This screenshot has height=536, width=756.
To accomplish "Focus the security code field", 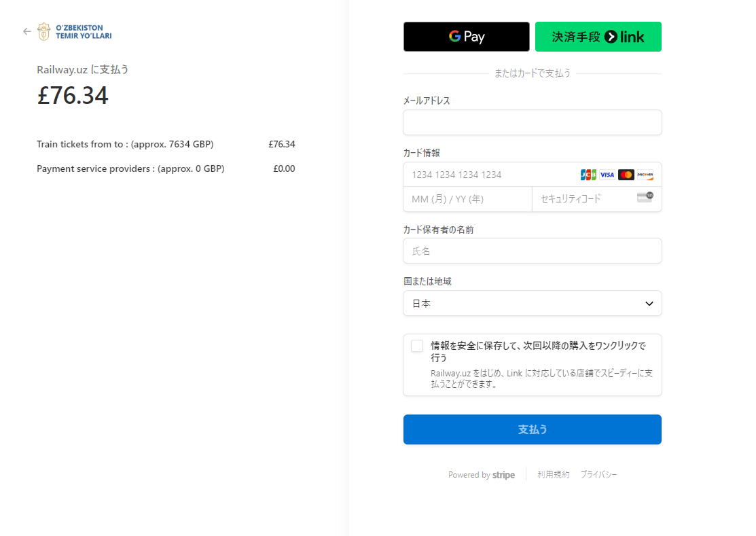I will pyautogui.click(x=597, y=199).
